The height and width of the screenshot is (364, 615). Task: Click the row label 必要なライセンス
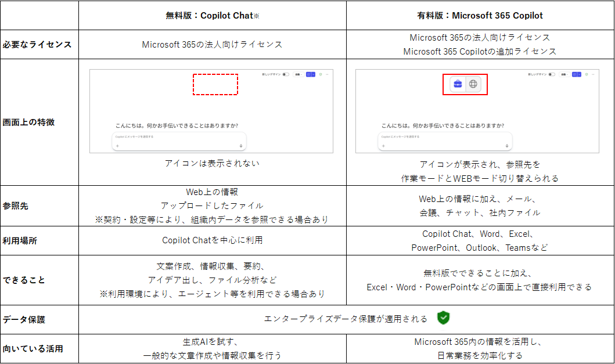[x=37, y=45]
